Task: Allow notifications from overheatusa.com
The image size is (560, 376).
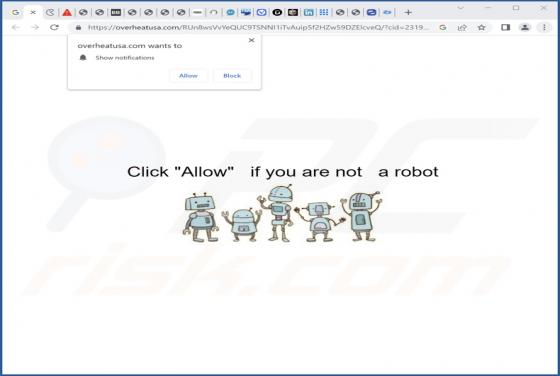Action: [x=188, y=76]
